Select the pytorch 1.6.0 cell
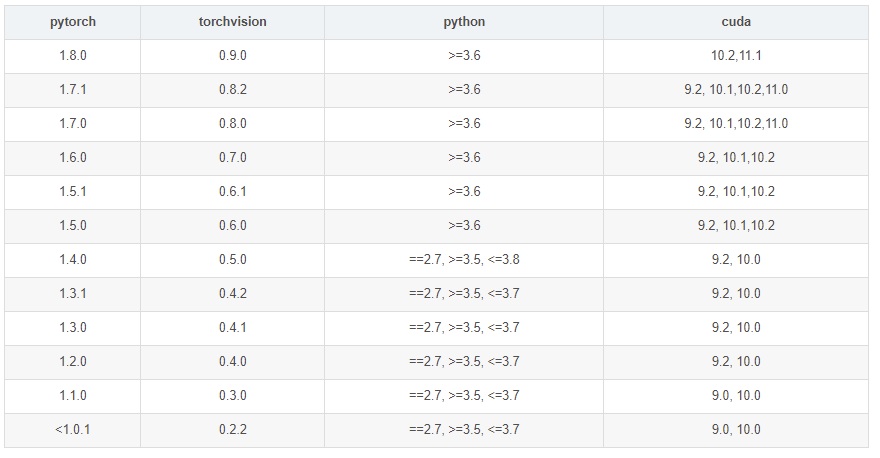This screenshot has height=458, width=880. click(x=73, y=158)
